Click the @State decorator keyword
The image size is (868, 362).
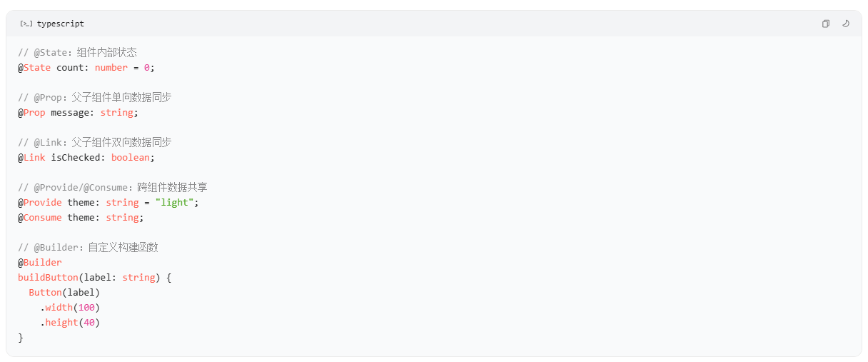[x=34, y=68]
